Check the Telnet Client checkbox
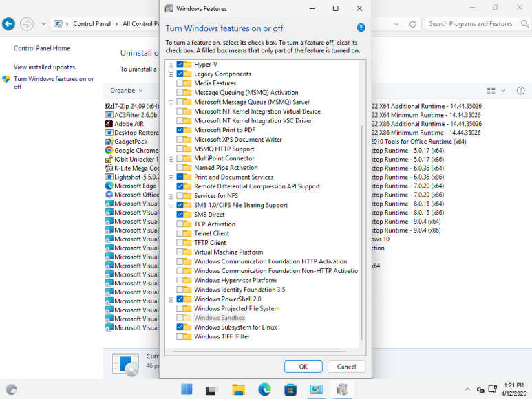532x399 pixels. 180,233
